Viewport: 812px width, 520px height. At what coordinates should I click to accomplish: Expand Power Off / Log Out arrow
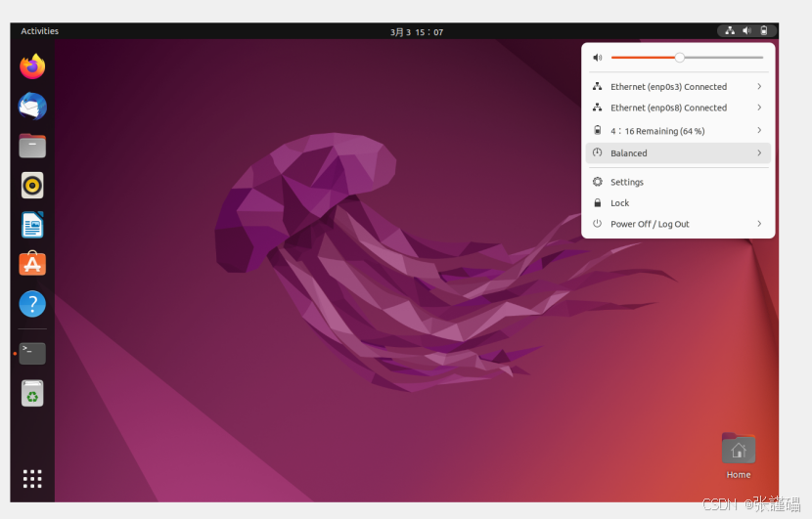[x=759, y=224]
